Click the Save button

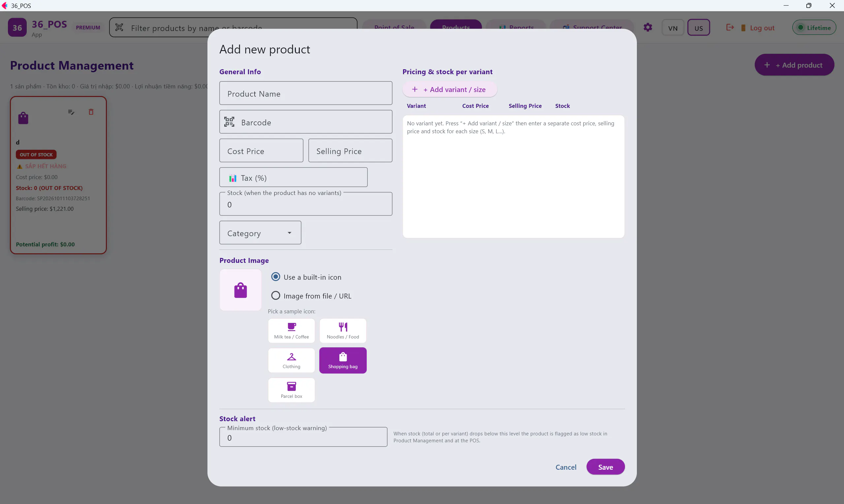tap(605, 467)
